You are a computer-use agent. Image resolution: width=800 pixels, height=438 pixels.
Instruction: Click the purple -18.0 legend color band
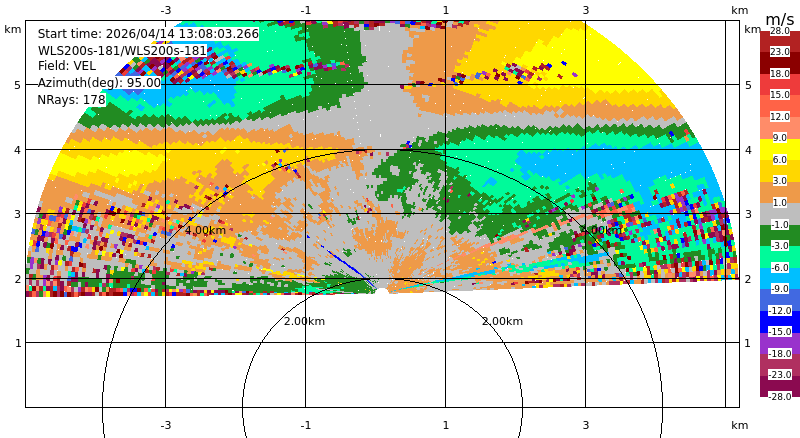click(780, 344)
